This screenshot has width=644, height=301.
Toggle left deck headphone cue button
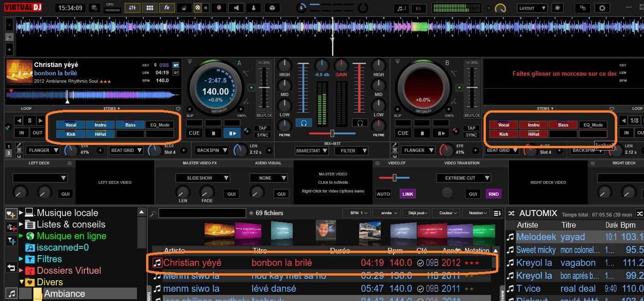tap(304, 123)
